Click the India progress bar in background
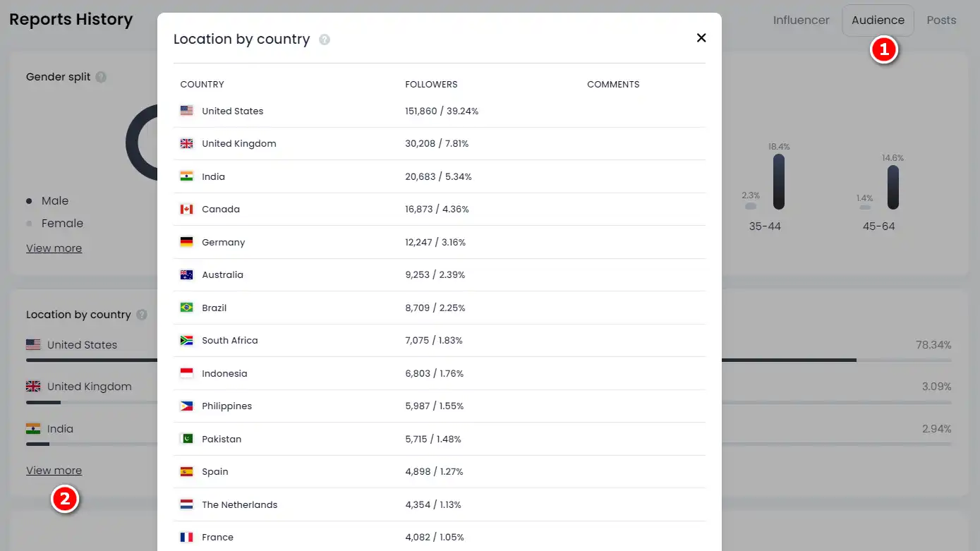This screenshot has width=980, height=551. coord(92,444)
